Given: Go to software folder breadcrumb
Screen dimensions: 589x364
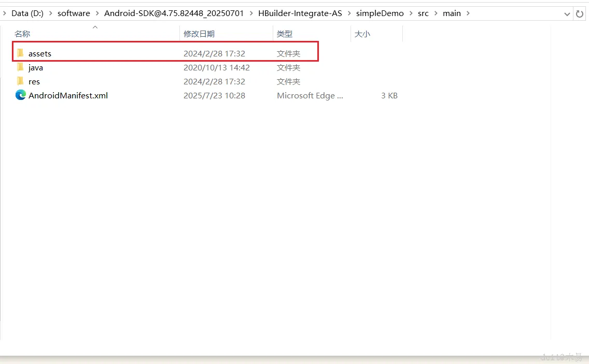Looking at the screenshot, I should 74,13.
